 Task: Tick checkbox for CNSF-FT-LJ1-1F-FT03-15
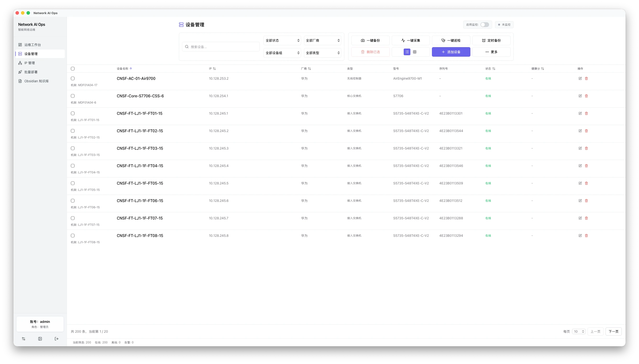tap(73, 148)
